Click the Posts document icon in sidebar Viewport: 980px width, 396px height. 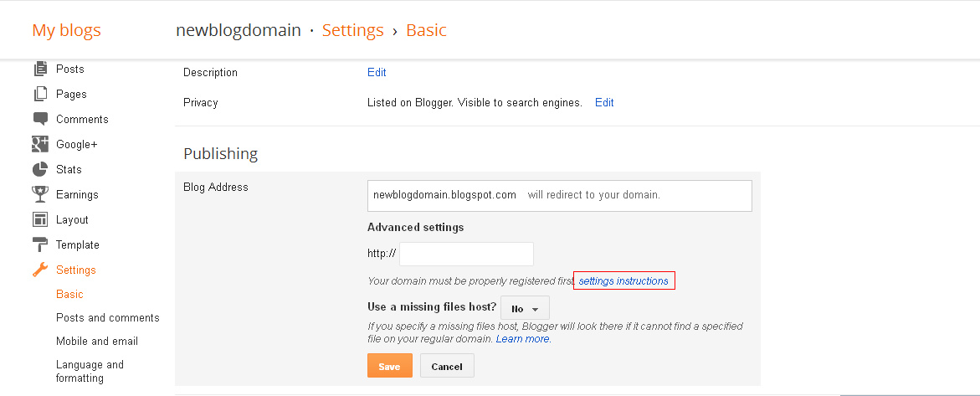click(41, 68)
